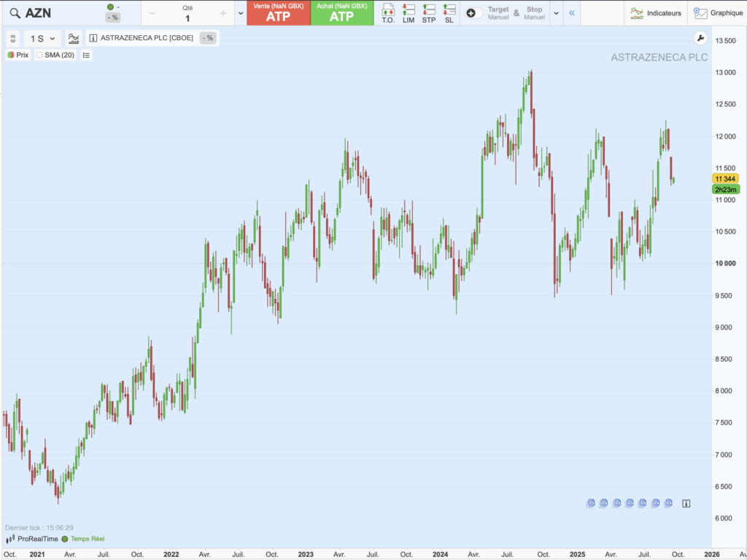Screen dimensions: 747x560
Task: Select the T.O. trading orders icon
Action: tap(389, 12)
